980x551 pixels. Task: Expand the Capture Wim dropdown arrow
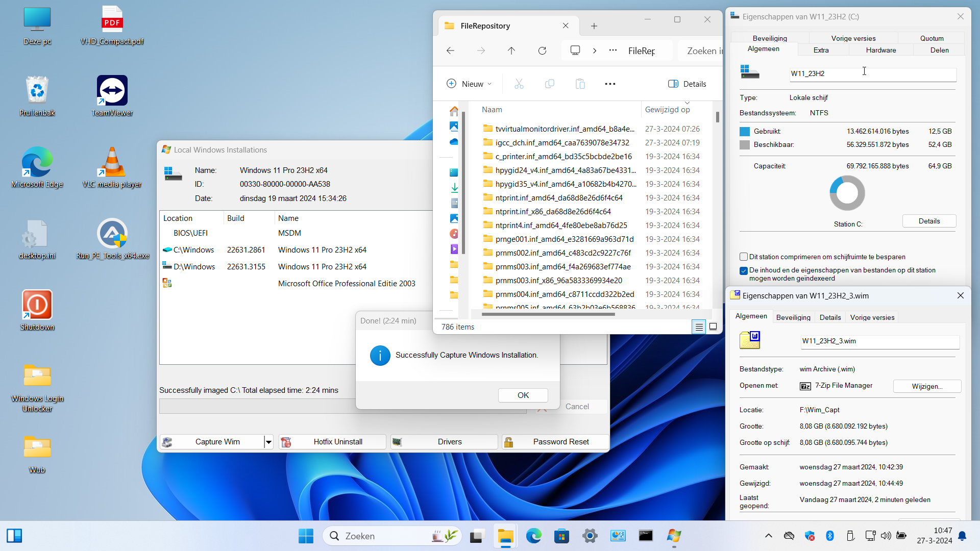point(268,442)
